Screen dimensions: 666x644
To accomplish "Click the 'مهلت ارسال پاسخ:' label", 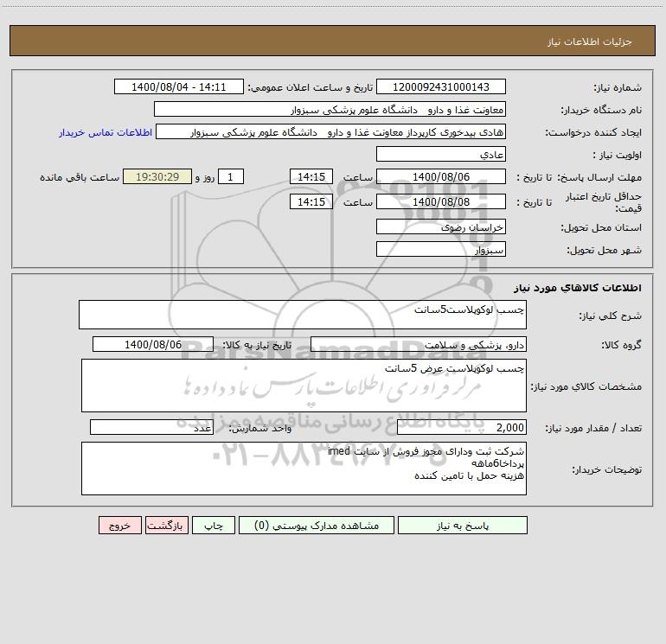I will pyautogui.click(x=599, y=177).
